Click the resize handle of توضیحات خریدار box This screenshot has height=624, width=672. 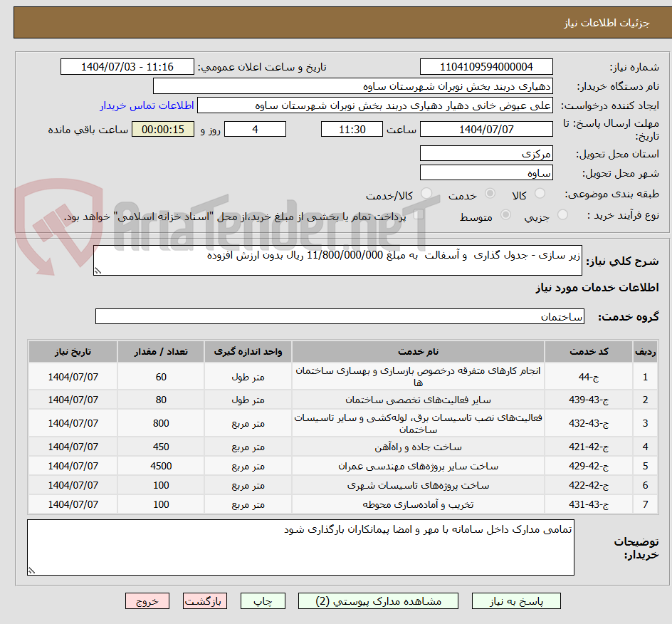coord(31,569)
